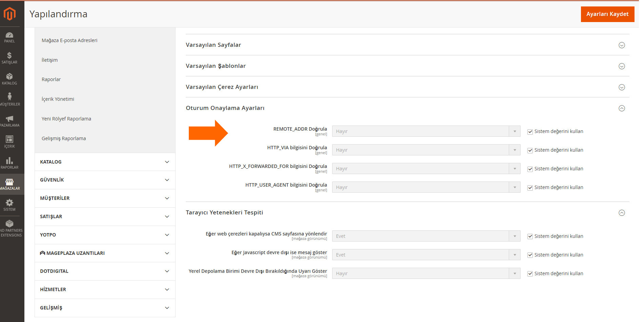
Task: Open the Panel dashboard icon
Action: [9, 35]
